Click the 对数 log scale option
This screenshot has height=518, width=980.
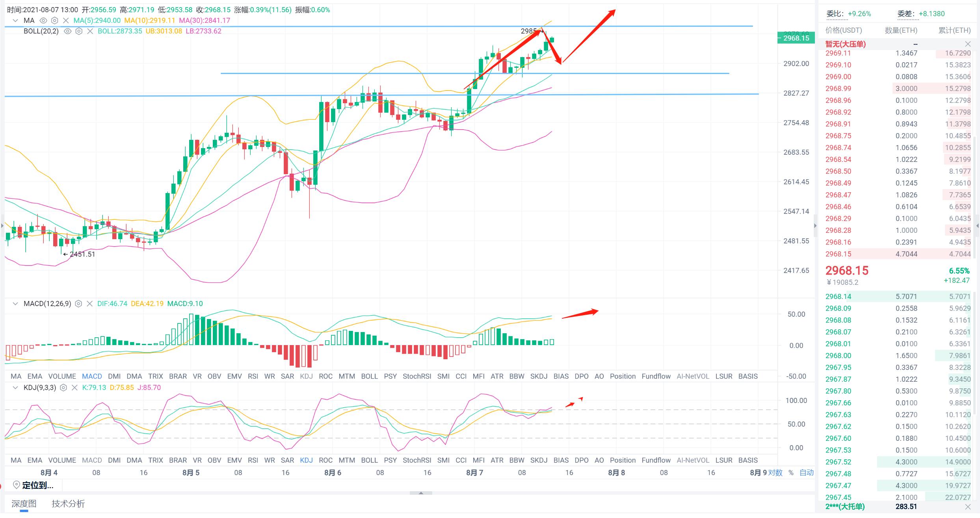click(775, 473)
